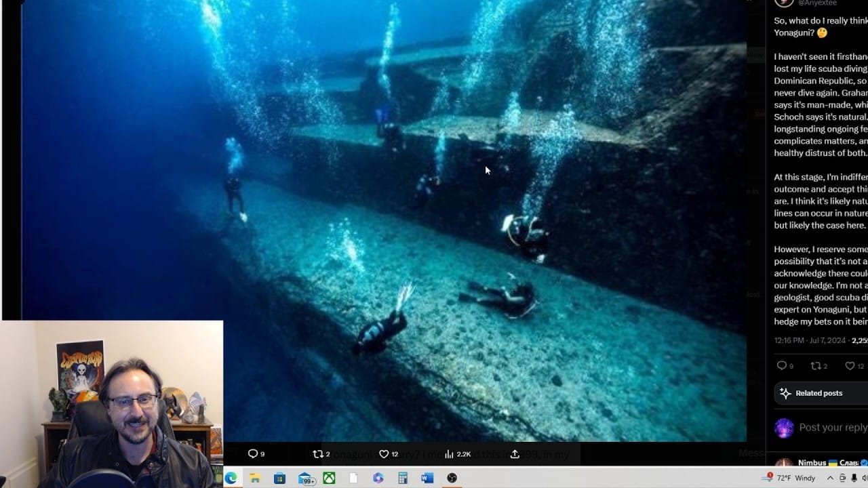The height and width of the screenshot is (488, 868).
Task: Click the repost icon below the photo
Action: pos(317,453)
